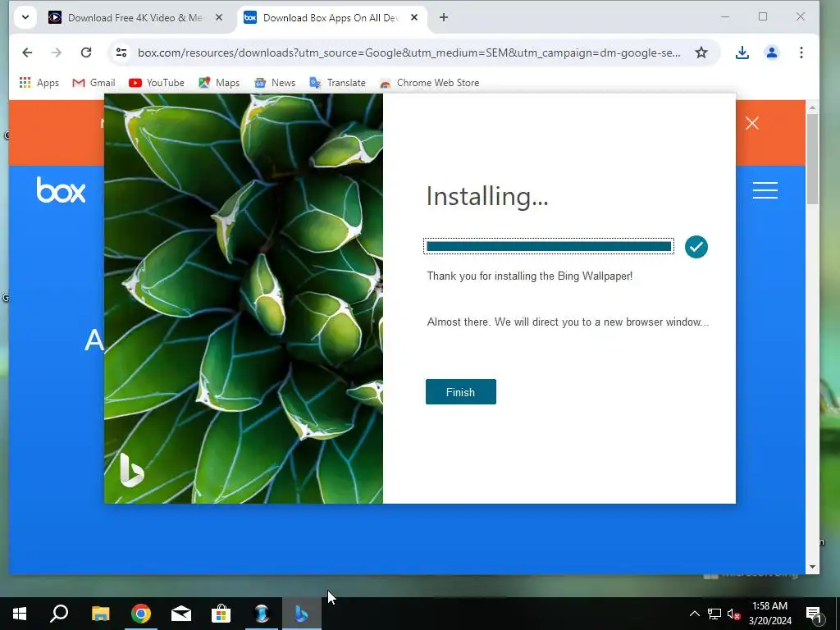Open the notification center icon
This screenshot has width=840, height=630.
pyautogui.click(x=815, y=614)
